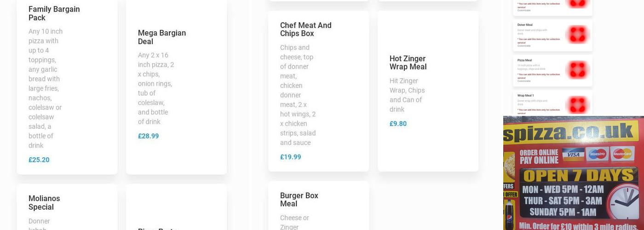644x230 pixels.
Task: Click the Pepsi bottle image
Action: point(510,215)
